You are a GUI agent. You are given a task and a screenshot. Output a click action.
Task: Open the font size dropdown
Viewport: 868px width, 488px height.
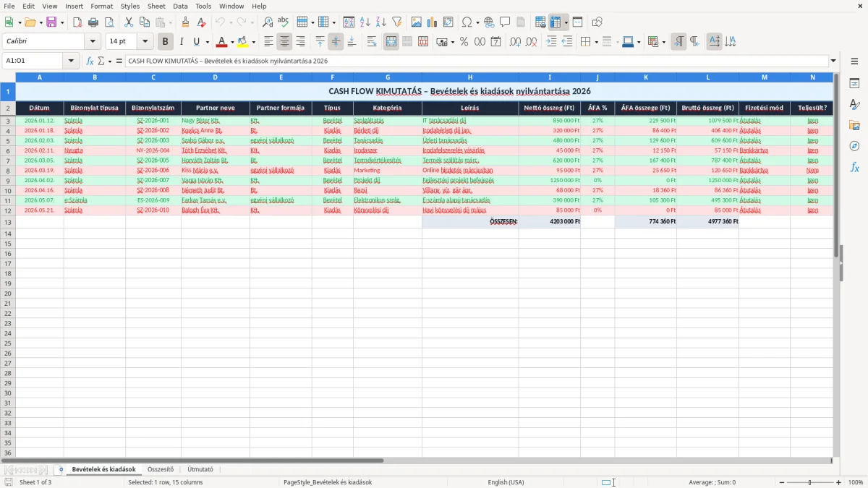[145, 42]
